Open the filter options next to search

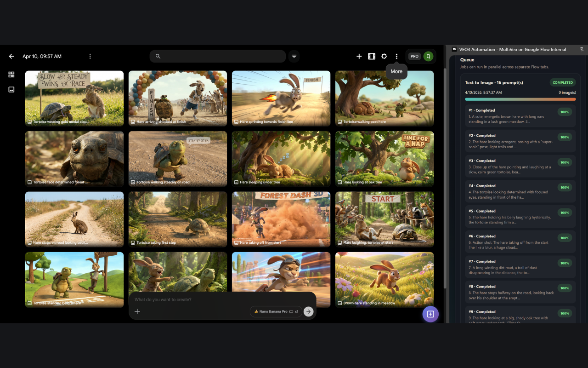(x=294, y=56)
